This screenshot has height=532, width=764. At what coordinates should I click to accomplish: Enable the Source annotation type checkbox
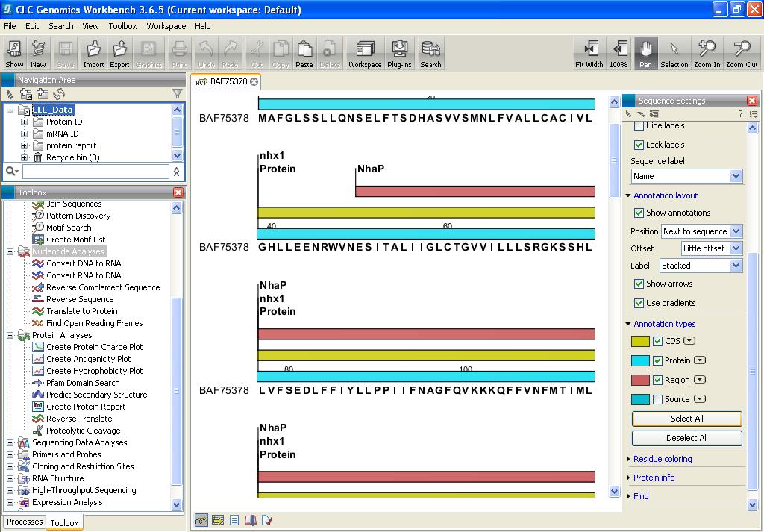tap(657, 399)
